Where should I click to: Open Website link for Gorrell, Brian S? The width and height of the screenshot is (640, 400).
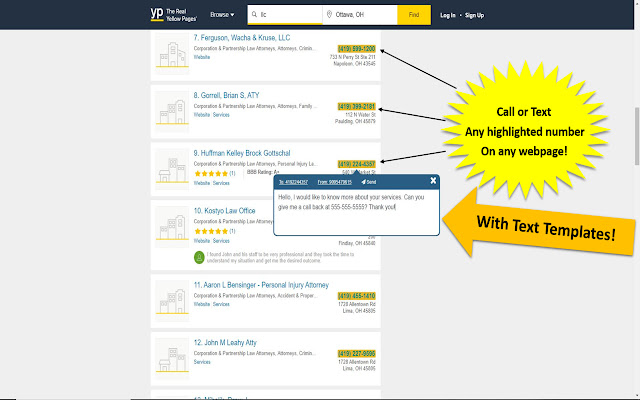202,115
